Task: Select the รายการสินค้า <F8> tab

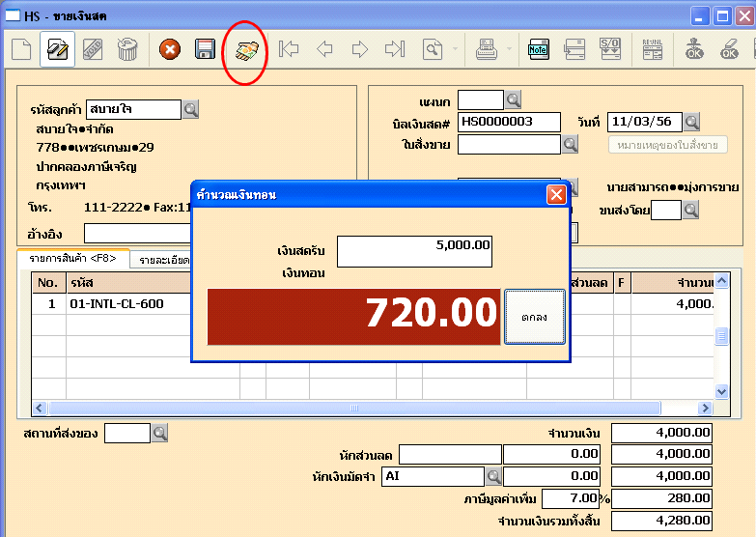Action: pyautogui.click(x=72, y=258)
